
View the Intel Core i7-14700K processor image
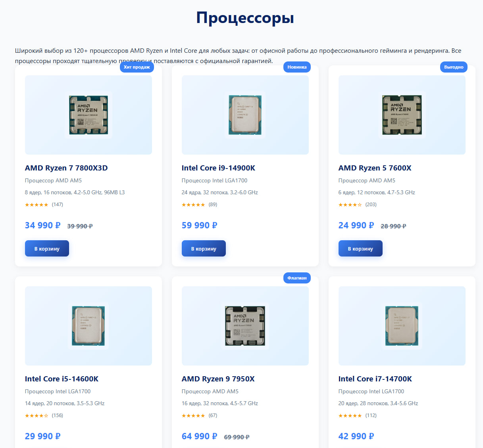402,326
